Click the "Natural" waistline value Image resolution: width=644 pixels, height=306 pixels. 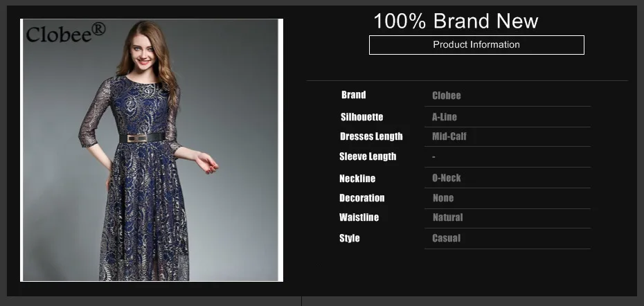pos(447,217)
